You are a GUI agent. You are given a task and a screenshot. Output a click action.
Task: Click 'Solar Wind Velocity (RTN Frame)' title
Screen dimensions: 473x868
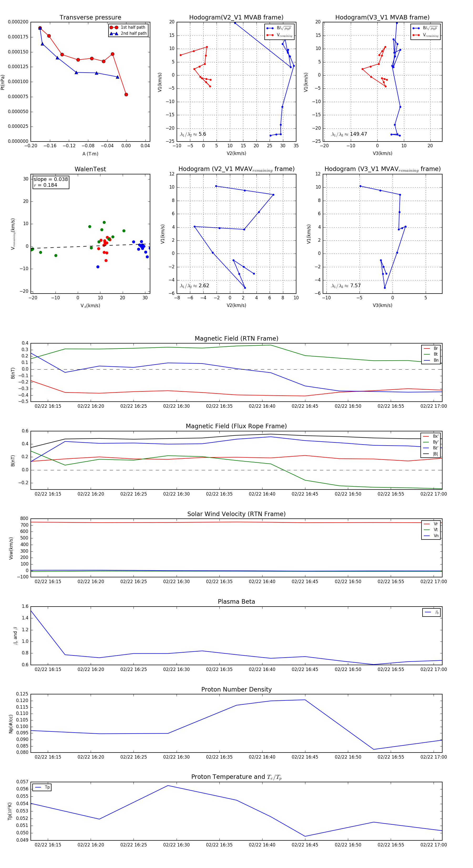click(236, 514)
